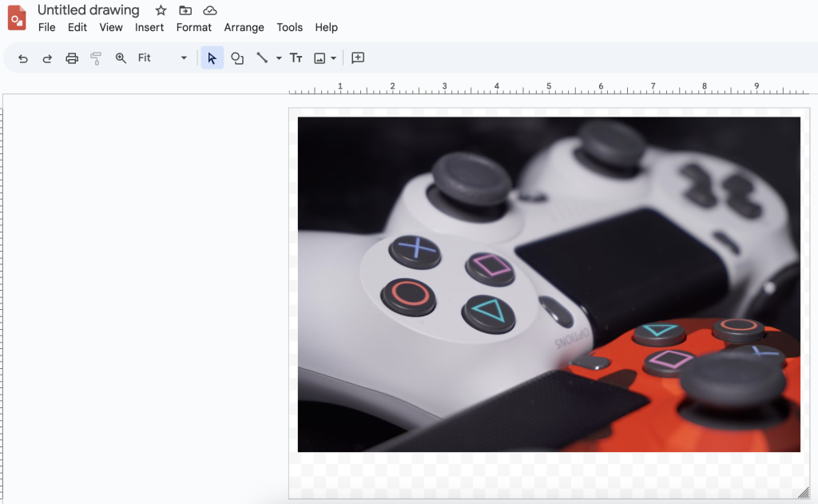Open the Format menu
Viewport: 818px width, 504px height.
(x=193, y=28)
